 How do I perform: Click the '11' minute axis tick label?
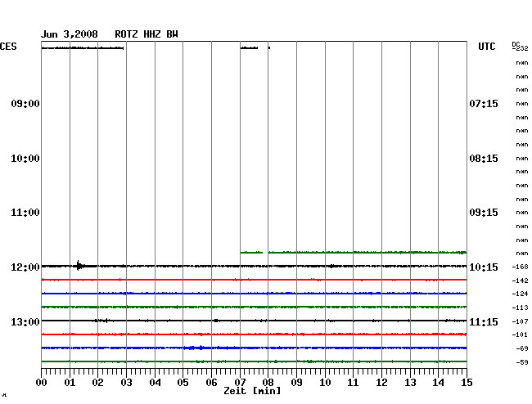[x=353, y=383]
